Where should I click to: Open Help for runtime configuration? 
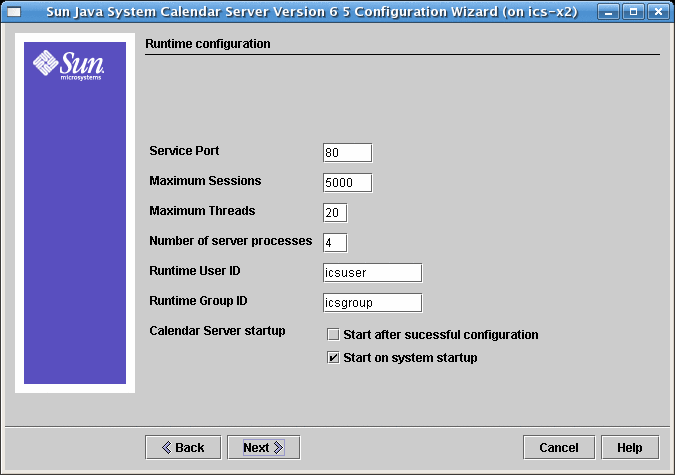click(x=630, y=447)
